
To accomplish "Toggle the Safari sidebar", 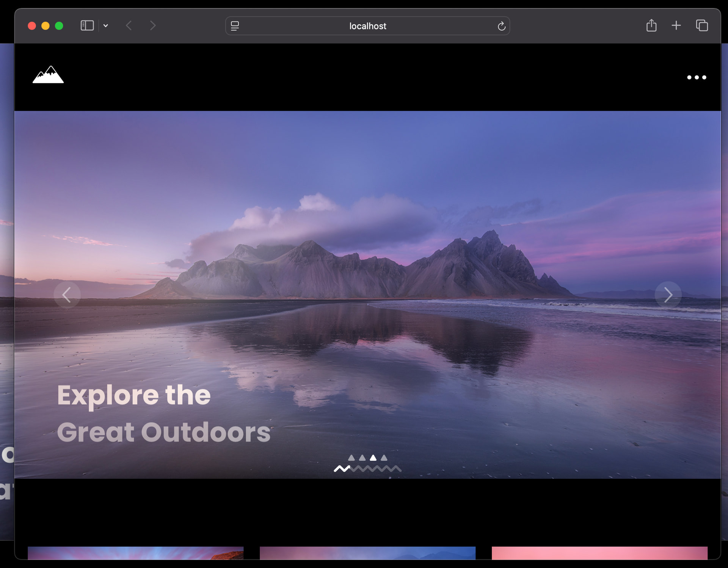I will coord(87,26).
